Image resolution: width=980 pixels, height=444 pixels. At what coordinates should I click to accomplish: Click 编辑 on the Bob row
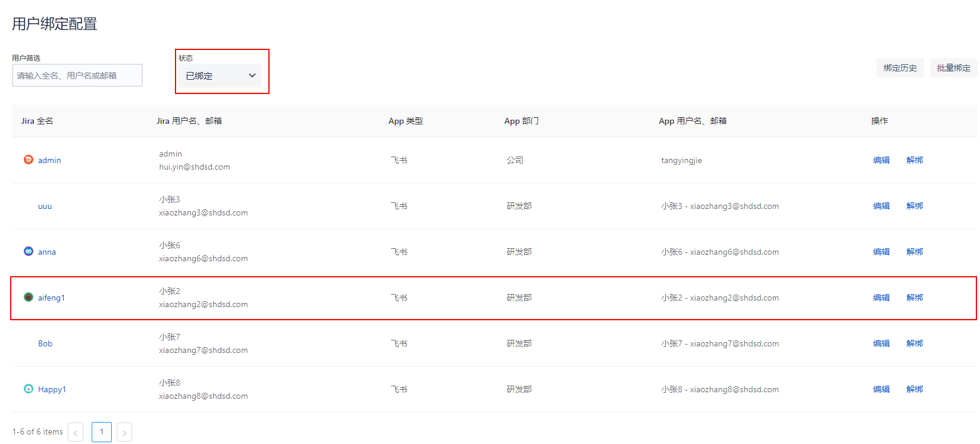pyautogui.click(x=881, y=343)
